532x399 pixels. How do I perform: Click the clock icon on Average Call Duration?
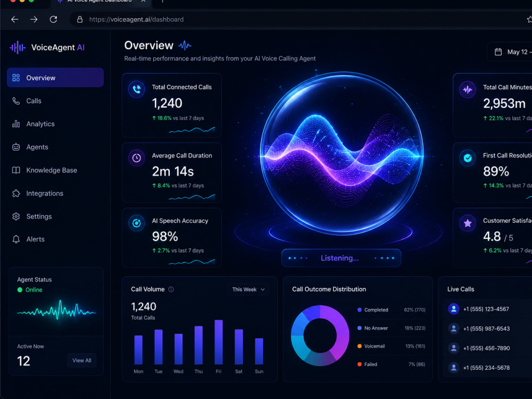pos(137,158)
